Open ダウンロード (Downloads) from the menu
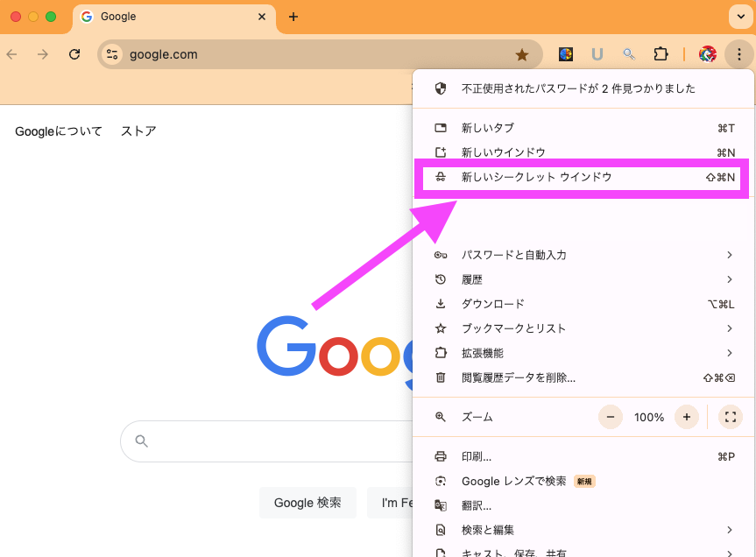Screen dimensions: 756x557 pos(583,304)
